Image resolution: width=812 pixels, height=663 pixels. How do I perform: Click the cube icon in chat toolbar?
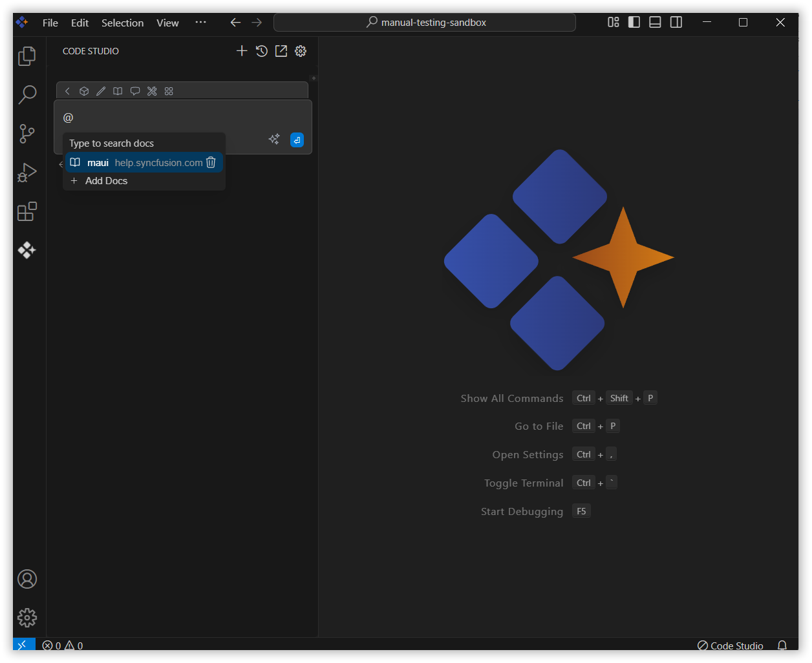click(84, 91)
